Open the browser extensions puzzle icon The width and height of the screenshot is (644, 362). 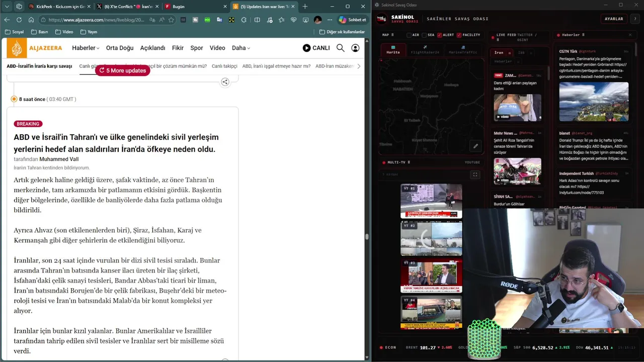[244, 20]
